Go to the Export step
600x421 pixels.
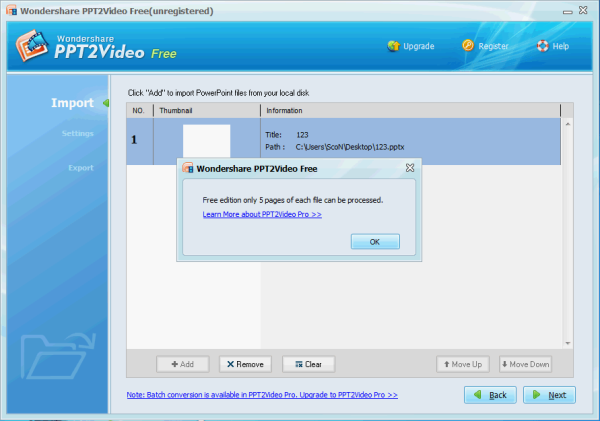click(81, 168)
